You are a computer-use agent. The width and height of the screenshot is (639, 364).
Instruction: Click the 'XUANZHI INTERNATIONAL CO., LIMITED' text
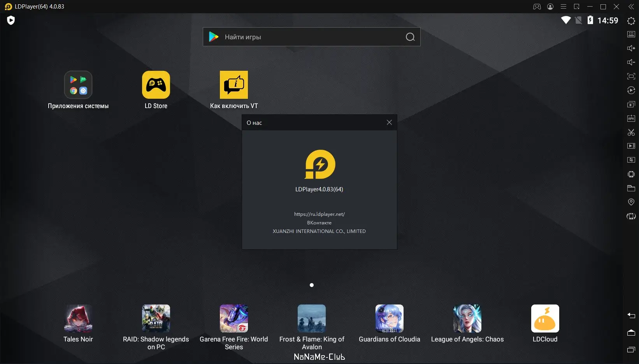coord(319,231)
